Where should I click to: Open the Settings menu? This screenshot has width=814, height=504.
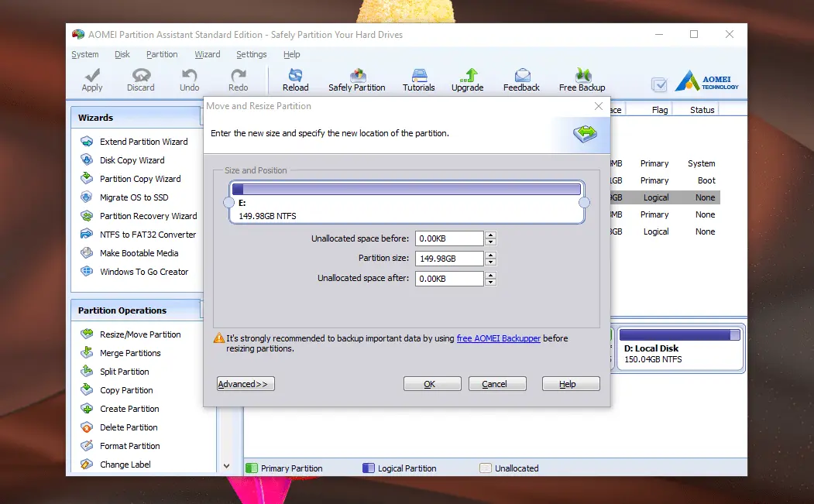pyautogui.click(x=251, y=54)
